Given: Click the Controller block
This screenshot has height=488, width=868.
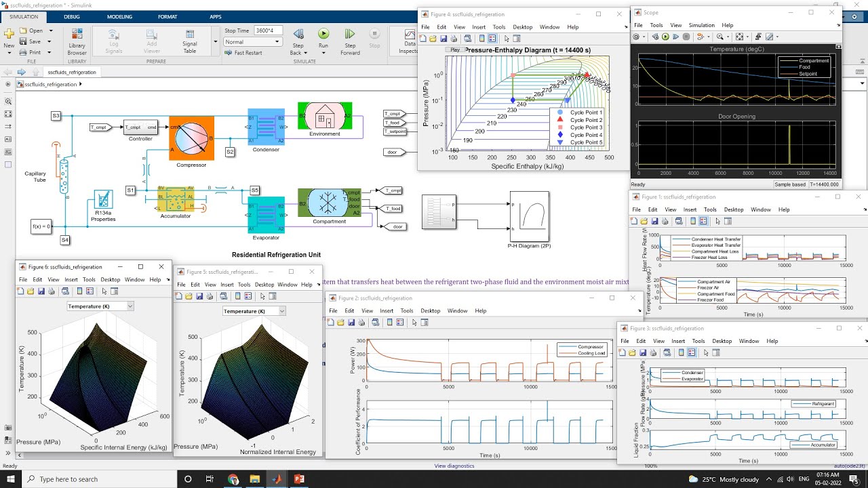Looking at the screenshot, I should coord(140,127).
